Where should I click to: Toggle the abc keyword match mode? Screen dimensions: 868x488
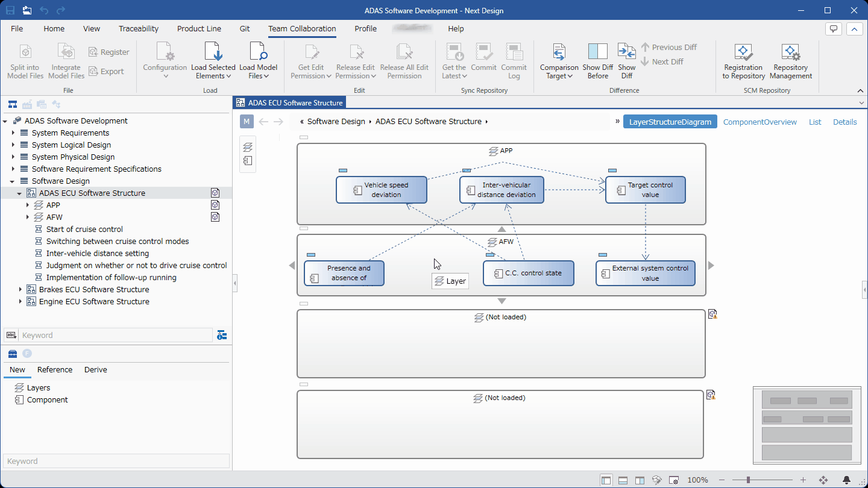click(x=11, y=335)
